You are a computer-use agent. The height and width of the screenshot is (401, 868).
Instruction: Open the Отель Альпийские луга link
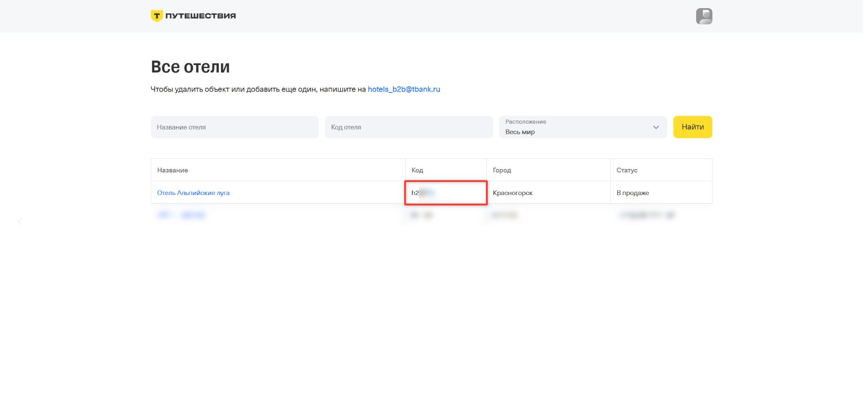193,193
